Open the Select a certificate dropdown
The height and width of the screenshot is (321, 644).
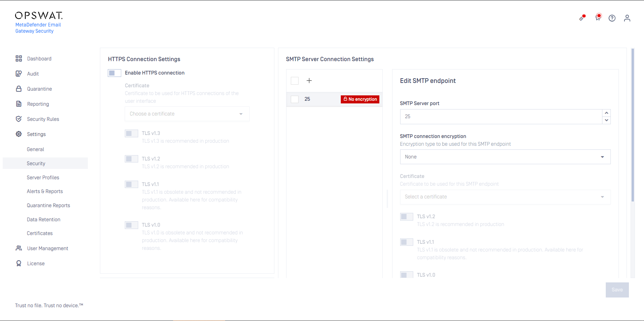tap(505, 197)
